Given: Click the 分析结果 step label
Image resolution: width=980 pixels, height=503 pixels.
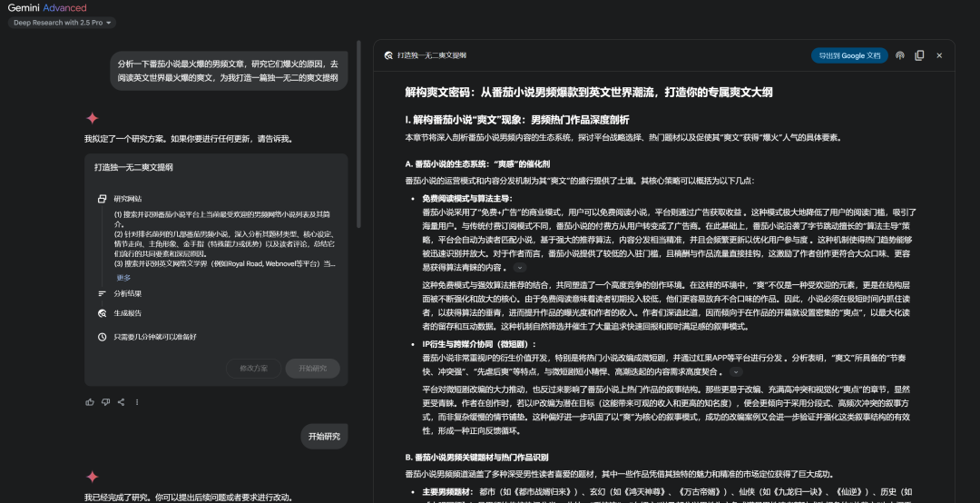Looking at the screenshot, I should (x=128, y=293).
